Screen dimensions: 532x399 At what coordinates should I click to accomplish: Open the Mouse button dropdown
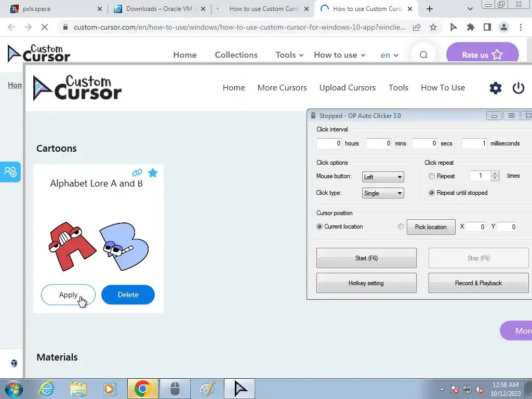click(383, 177)
